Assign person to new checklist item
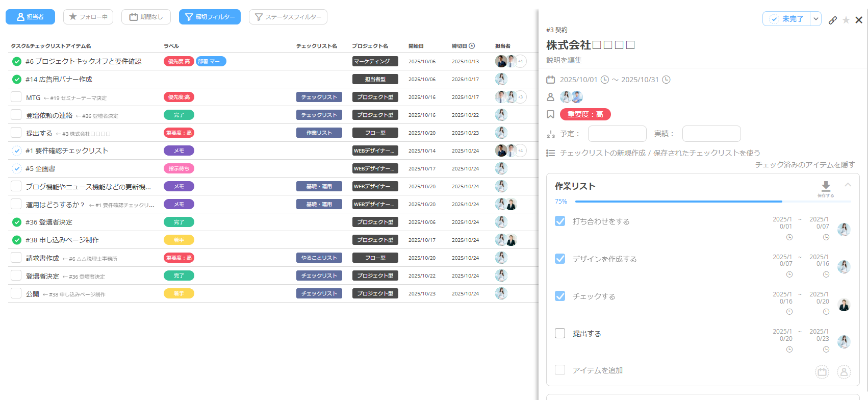The height and width of the screenshot is (400, 868). tap(844, 372)
